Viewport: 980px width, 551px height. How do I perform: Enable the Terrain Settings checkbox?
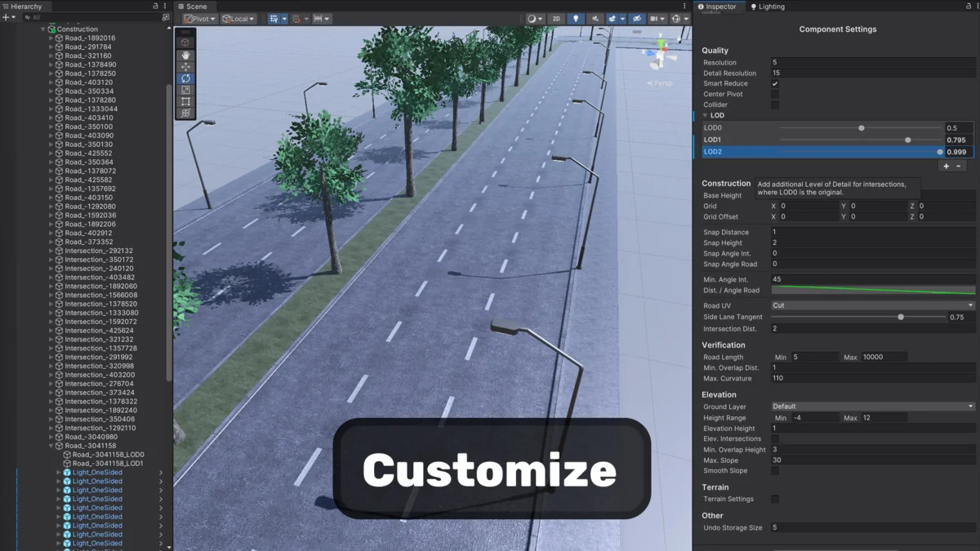[775, 499]
